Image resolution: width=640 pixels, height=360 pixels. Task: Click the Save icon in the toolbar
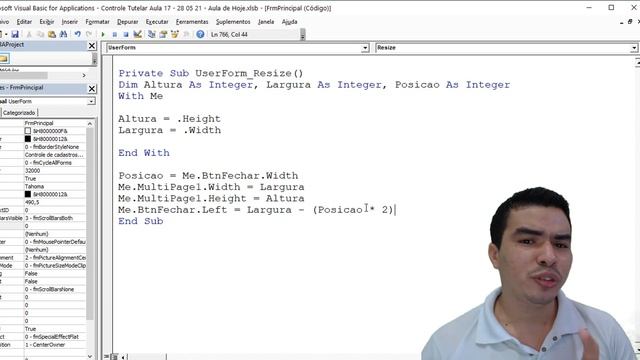pos(15,34)
